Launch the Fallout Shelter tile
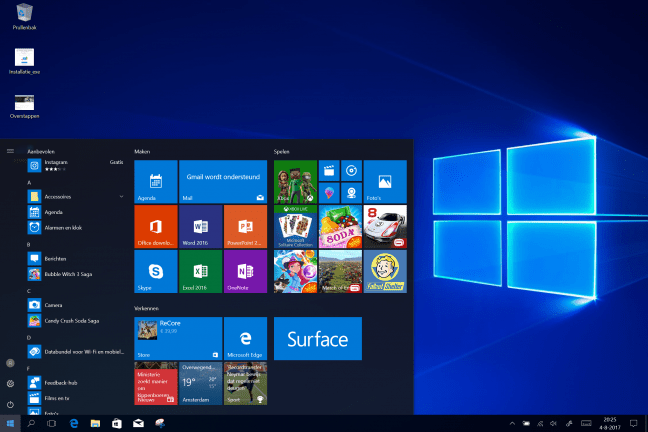 pos(385,271)
